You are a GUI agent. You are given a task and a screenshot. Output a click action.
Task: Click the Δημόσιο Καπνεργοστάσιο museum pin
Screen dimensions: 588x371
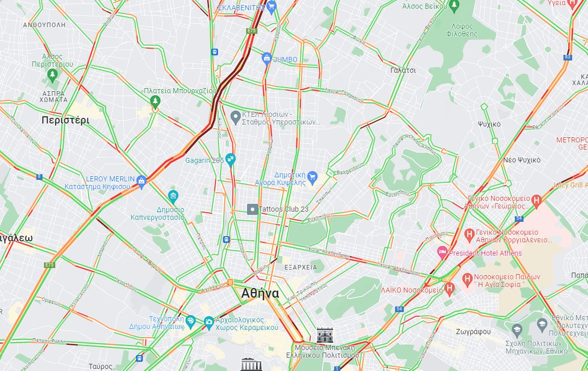173,196
